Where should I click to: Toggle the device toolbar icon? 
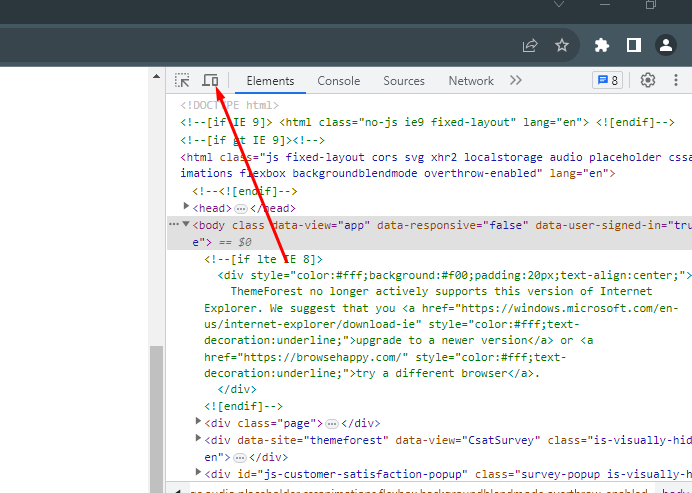211,80
